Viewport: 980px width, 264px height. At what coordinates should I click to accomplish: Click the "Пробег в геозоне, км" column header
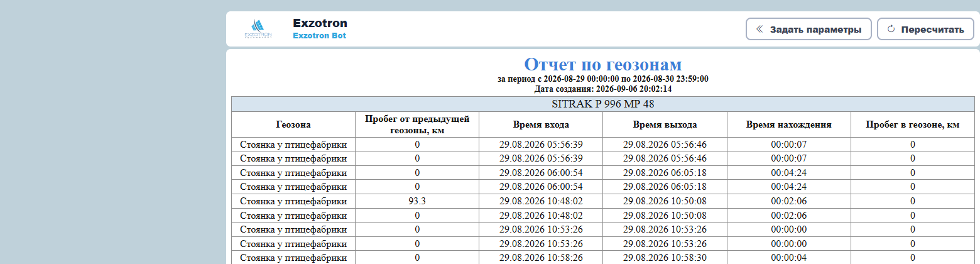pos(913,124)
